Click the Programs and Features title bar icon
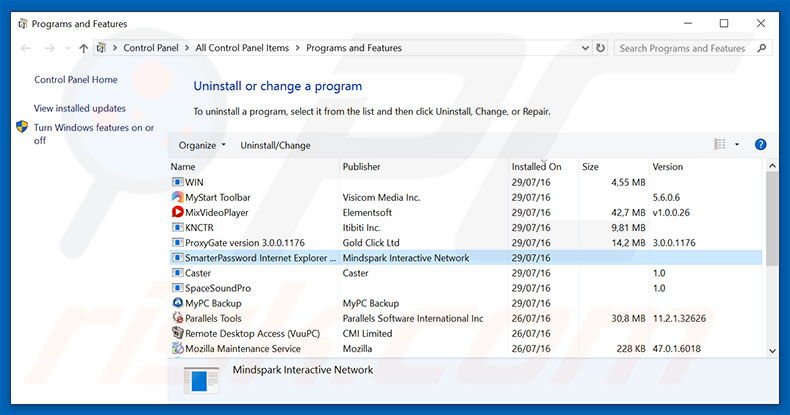 point(22,24)
